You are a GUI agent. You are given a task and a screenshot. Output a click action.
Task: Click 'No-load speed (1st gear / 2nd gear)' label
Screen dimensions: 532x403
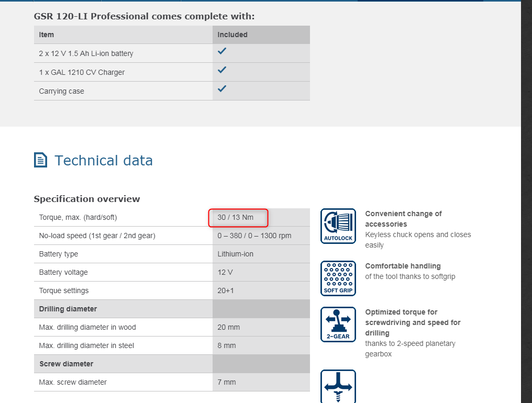pyautogui.click(x=97, y=236)
